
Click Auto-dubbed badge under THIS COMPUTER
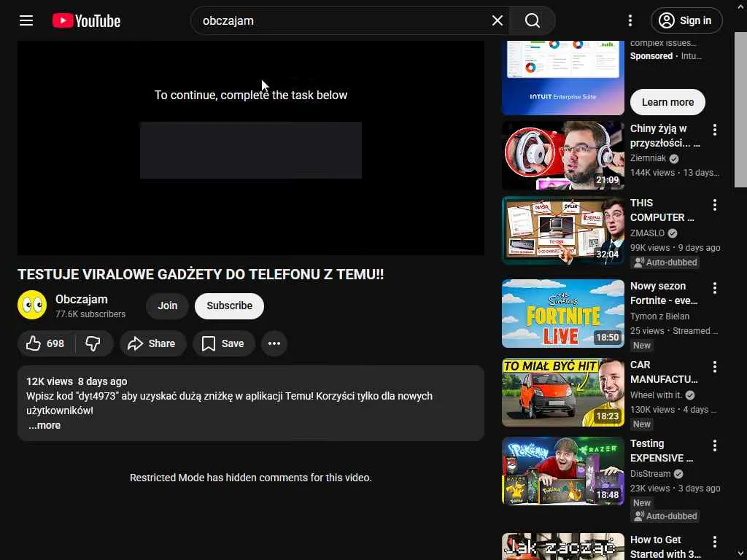(x=665, y=262)
